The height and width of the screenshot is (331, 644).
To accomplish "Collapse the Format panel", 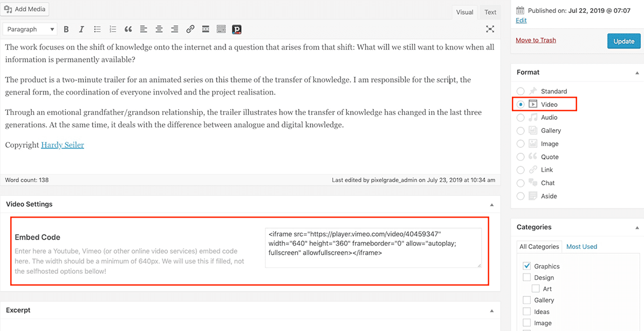I will click(637, 72).
